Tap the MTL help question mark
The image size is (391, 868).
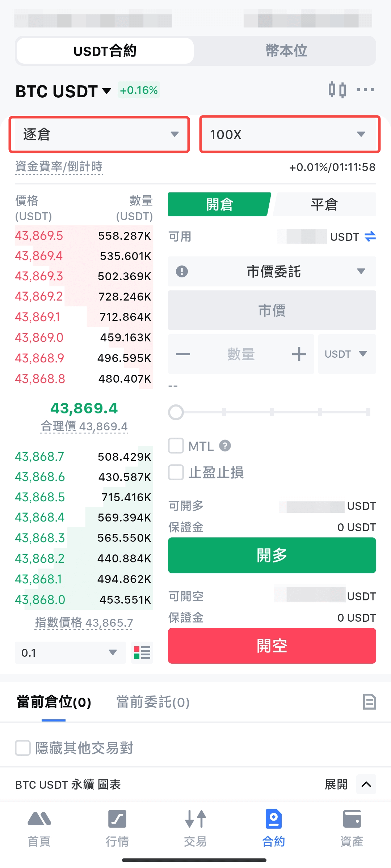pos(225,446)
